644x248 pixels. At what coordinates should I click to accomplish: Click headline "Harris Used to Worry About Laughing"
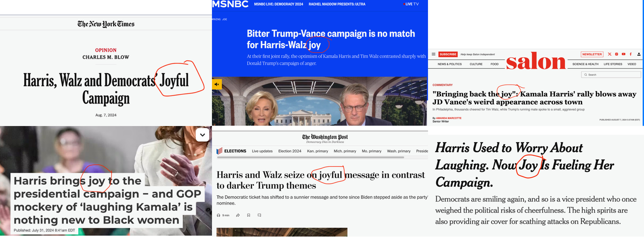point(525,165)
